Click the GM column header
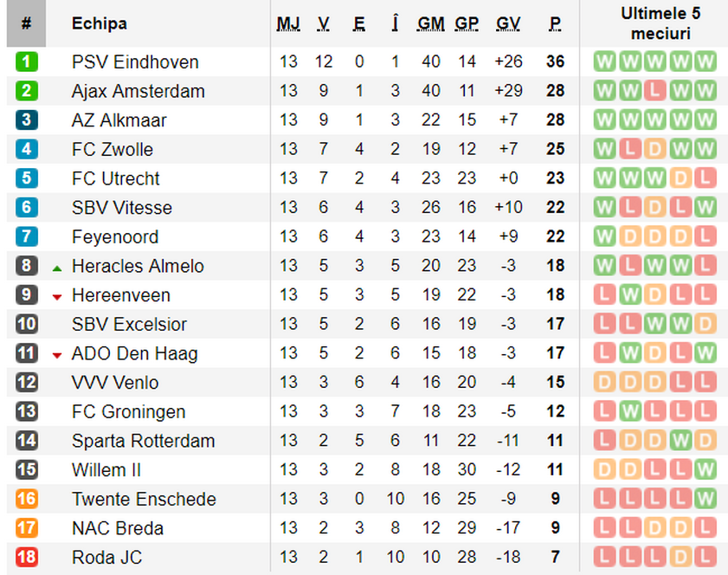The width and height of the screenshot is (728, 575). [431, 23]
